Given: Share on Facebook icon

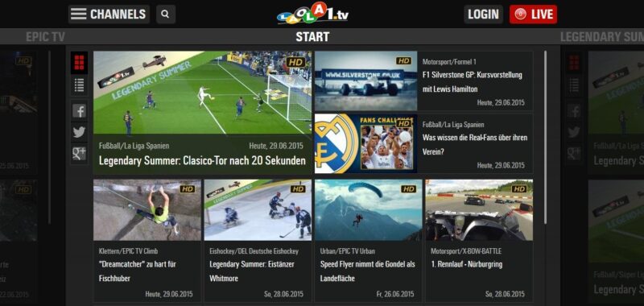Looking at the screenshot, I should tap(79, 111).
